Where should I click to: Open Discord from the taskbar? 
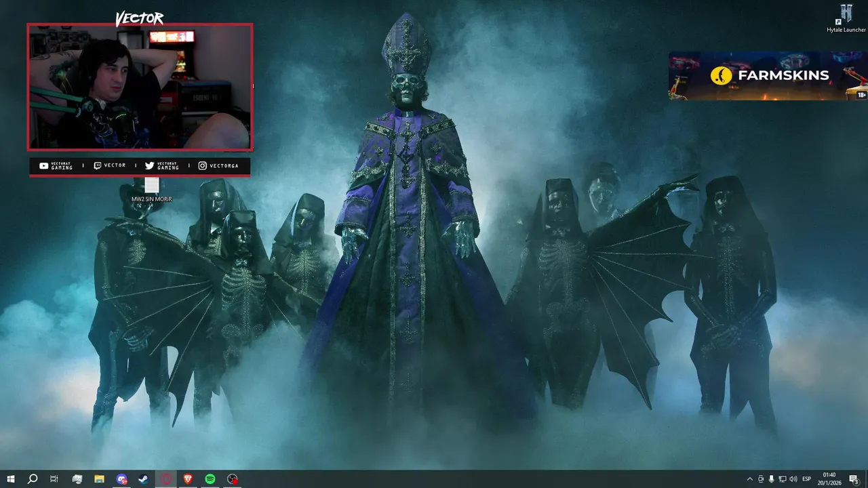pos(121,479)
